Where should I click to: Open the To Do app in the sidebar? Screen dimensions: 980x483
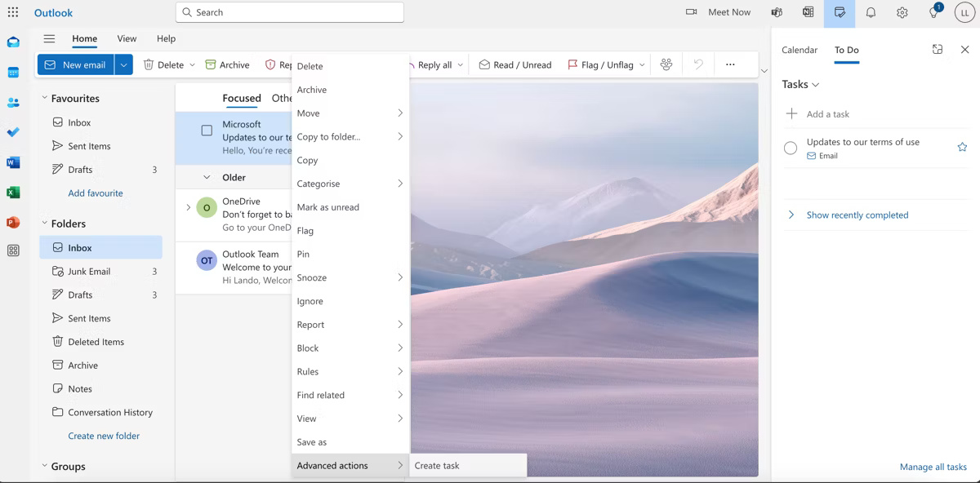[x=13, y=132]
